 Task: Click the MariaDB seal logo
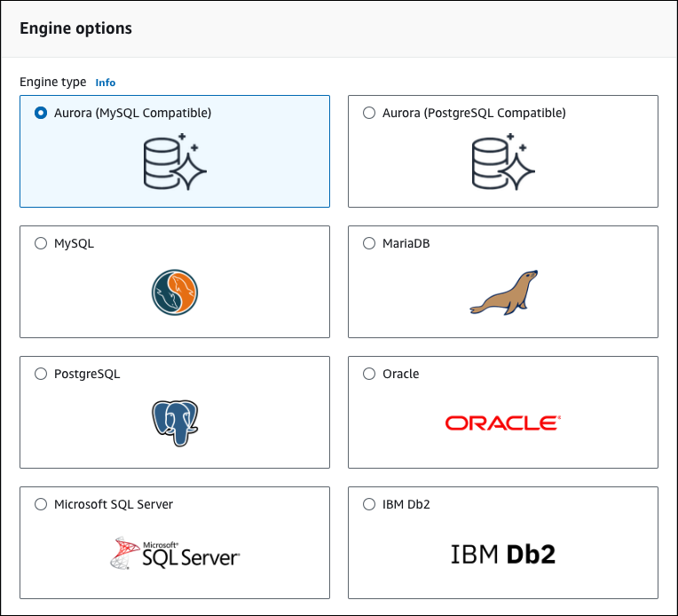coord(503,293)
